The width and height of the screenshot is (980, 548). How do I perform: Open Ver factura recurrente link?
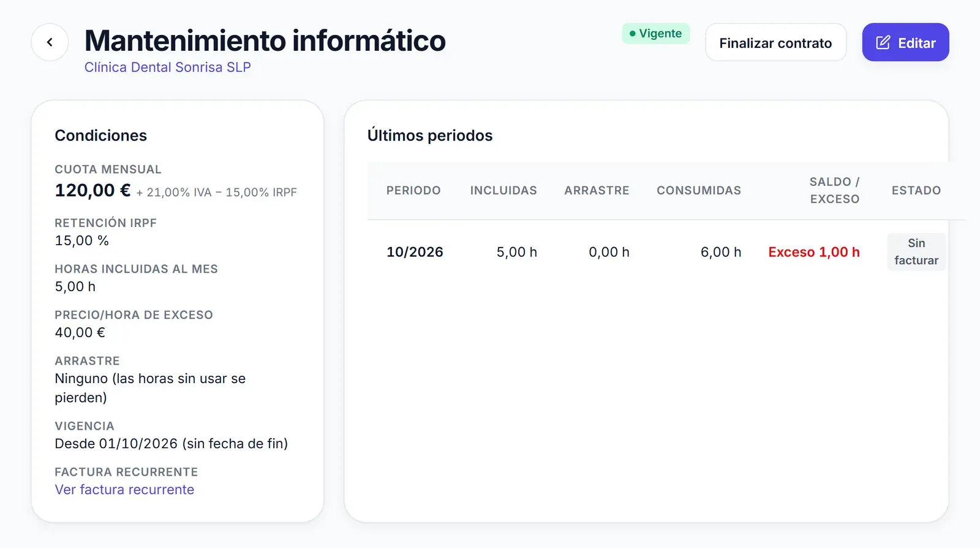pyautogui.click(x=124, y=490)
